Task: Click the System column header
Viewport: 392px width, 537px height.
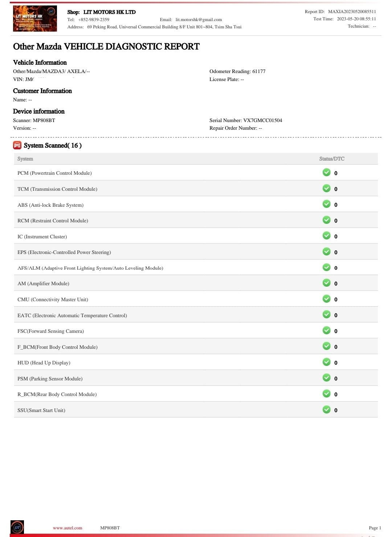Action: [x=25, y=159]
